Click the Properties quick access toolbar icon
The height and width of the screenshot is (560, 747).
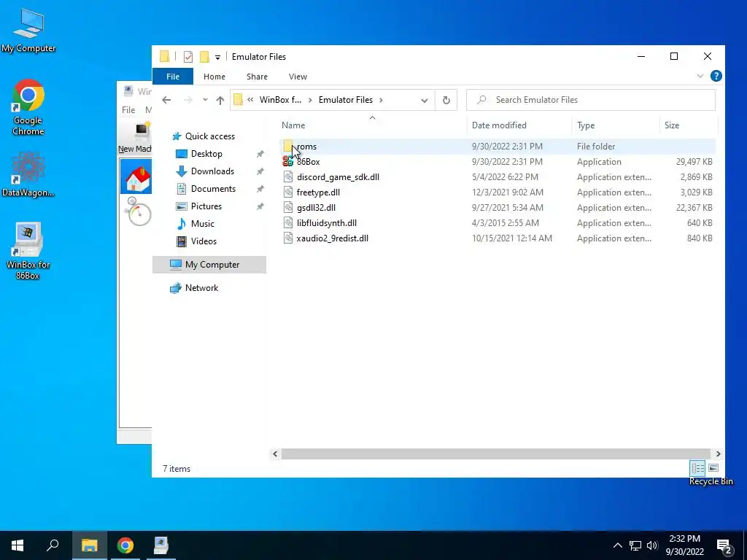[x=188, y=57]
